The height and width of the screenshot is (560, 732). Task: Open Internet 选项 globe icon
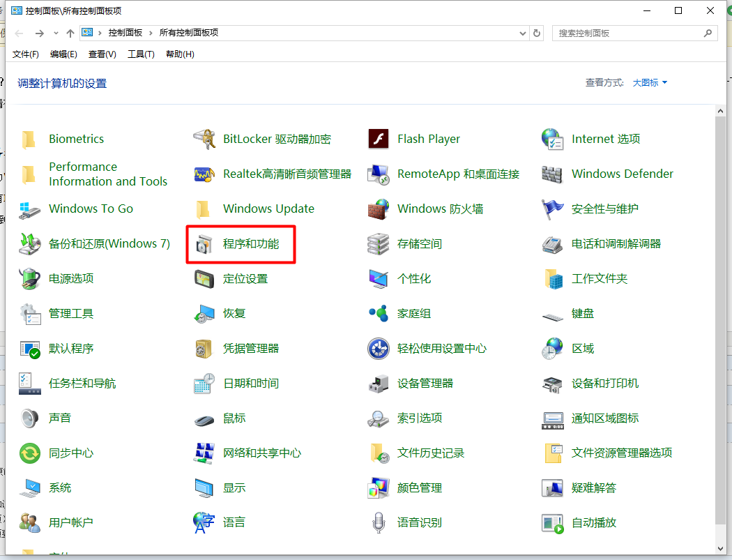(553, 139)
